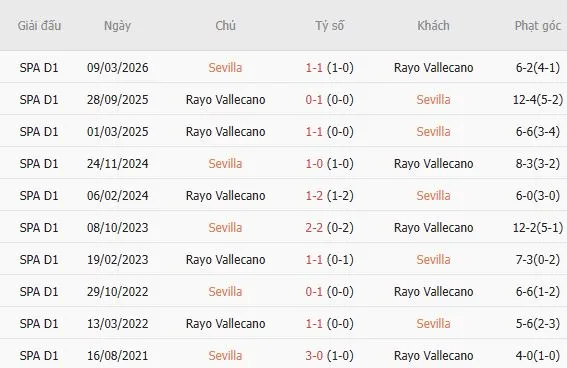Screen dimensions: 567x368
Task: Open Sevilla away link on 28/09/2025 row
Action: click(434, 99)
